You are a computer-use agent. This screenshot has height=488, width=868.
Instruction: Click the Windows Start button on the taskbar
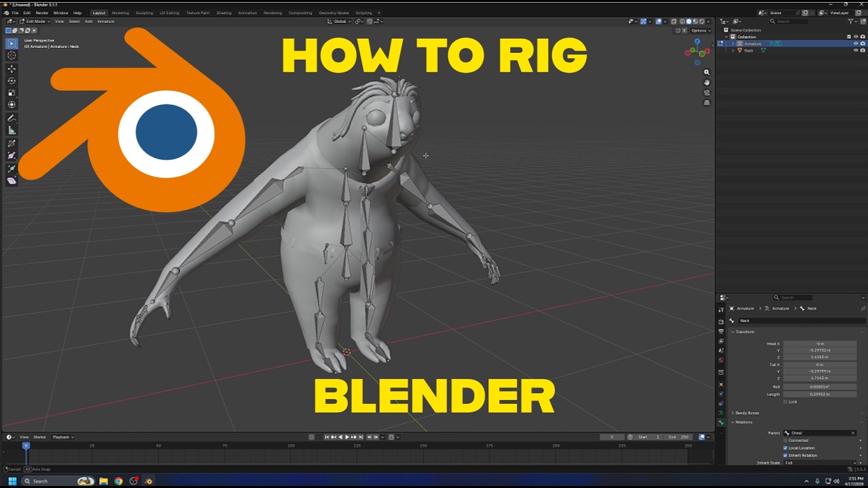12,481
